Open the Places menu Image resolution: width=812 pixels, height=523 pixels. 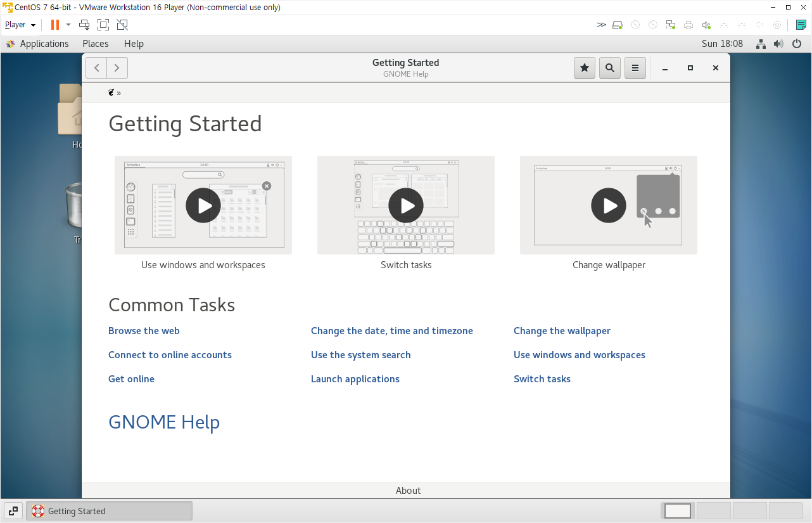(96, 44)
